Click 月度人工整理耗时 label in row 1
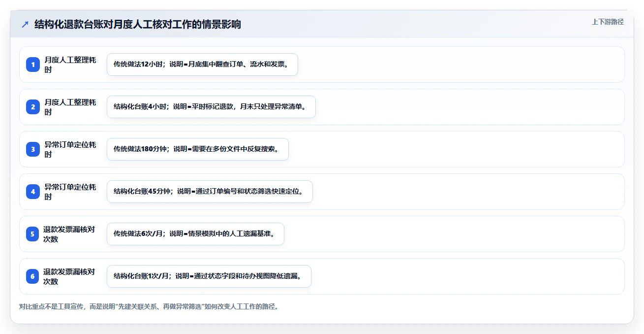 tap(70, 65)
